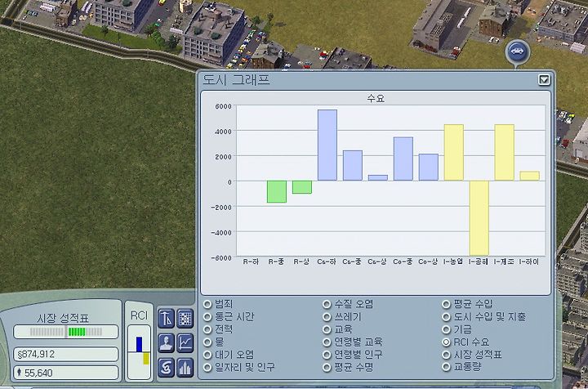588x389 pixels.
Task: Open the zoning tools icon
Action: pos(166,319)
